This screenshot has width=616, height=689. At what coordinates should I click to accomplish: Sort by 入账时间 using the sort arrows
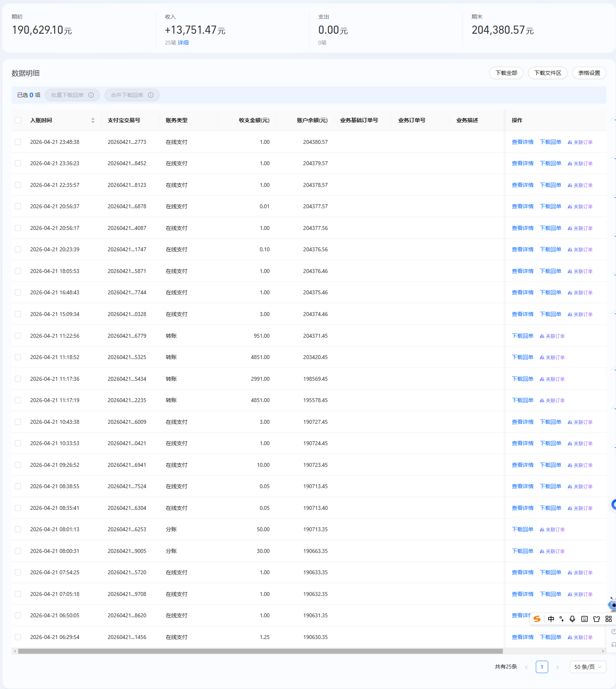[x=93, y=120]
